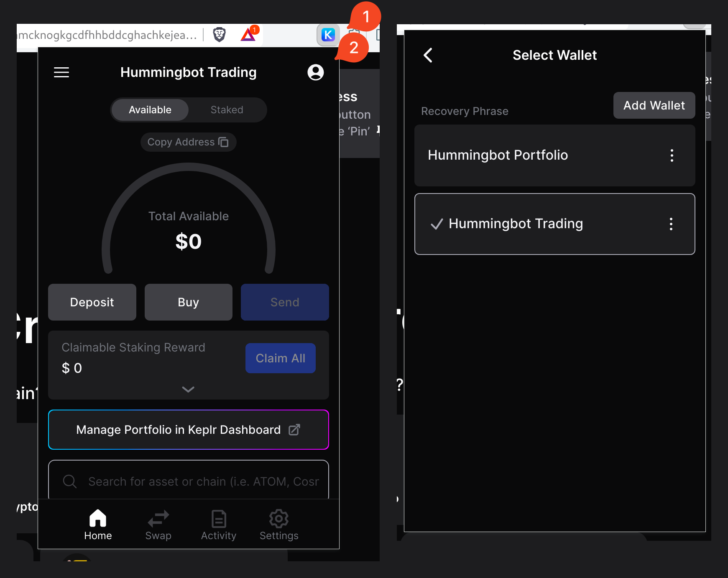
Task: Open Manage Portfolio in Keplr Dashboard link
Action: pyautogui.click(x=188, y=430)
